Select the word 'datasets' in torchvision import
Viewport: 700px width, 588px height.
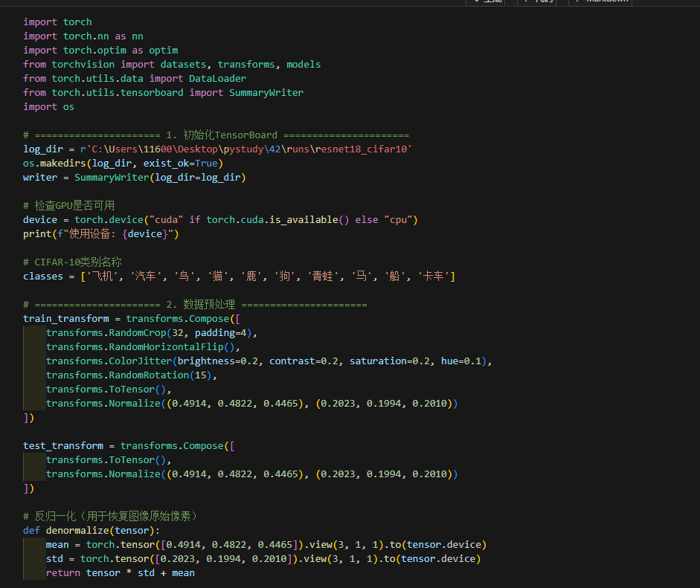(x=184, y=64)
